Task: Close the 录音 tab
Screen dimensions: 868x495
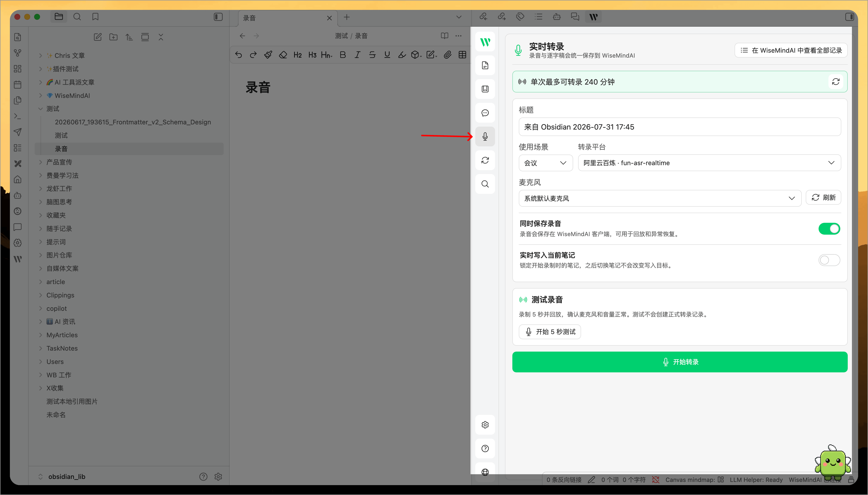Action: 329,18
